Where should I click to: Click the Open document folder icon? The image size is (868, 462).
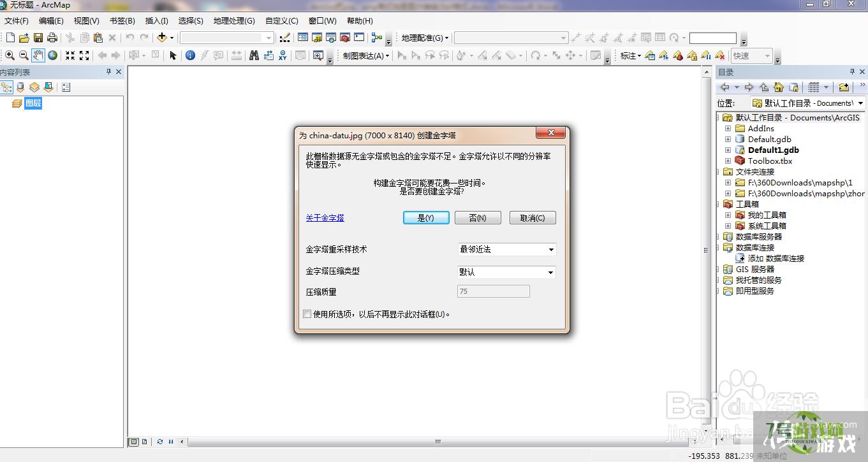pyautogui.click(x=24, y=38)
